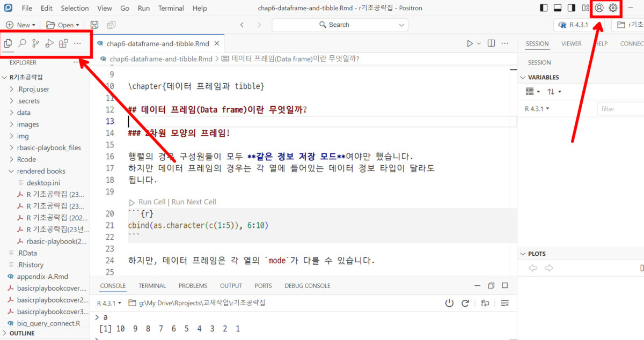Open the Source Control view icon
Screen dimensions: 644x340
coord(35,43)
